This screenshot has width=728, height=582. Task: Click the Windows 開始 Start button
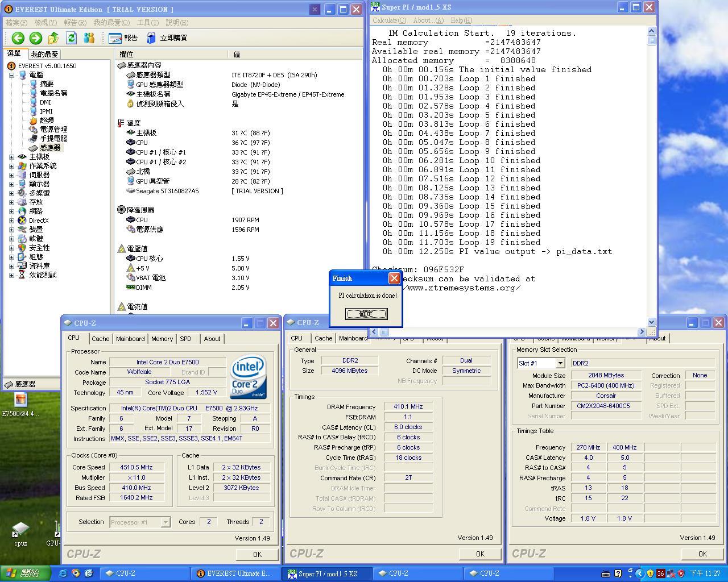coord(25,573)
